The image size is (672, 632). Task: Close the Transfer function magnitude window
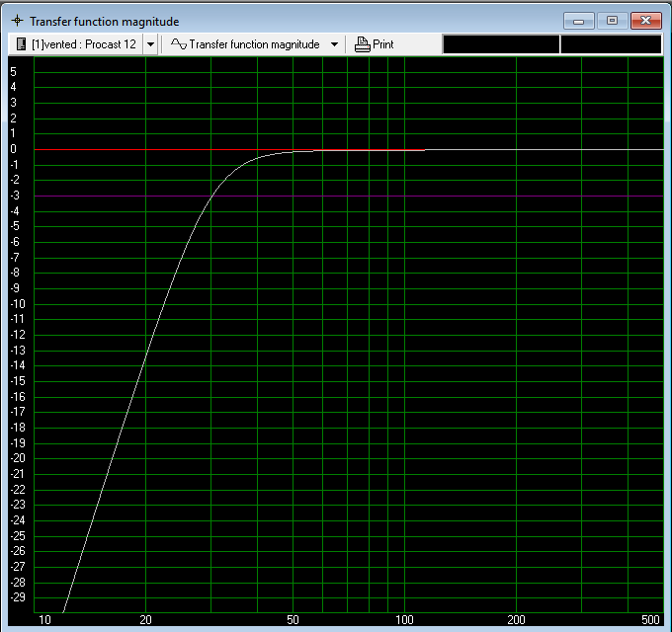646,21
